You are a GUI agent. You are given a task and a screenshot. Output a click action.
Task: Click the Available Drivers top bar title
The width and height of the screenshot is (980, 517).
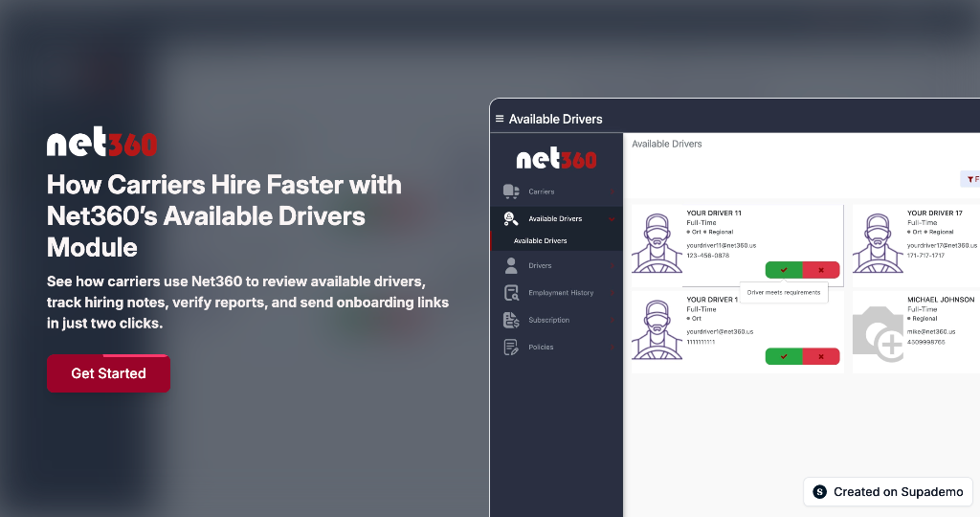tap(556, 119)
